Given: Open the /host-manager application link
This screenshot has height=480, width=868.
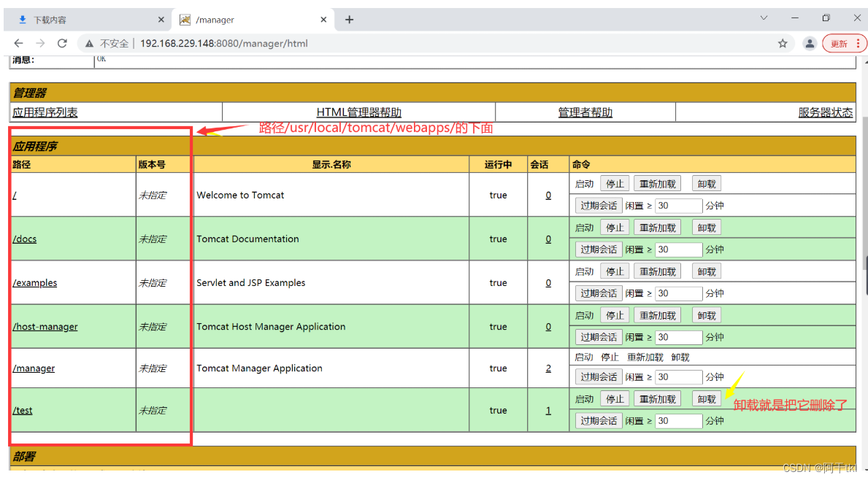Looking at the screenshot, I should (x=45, y=327).
